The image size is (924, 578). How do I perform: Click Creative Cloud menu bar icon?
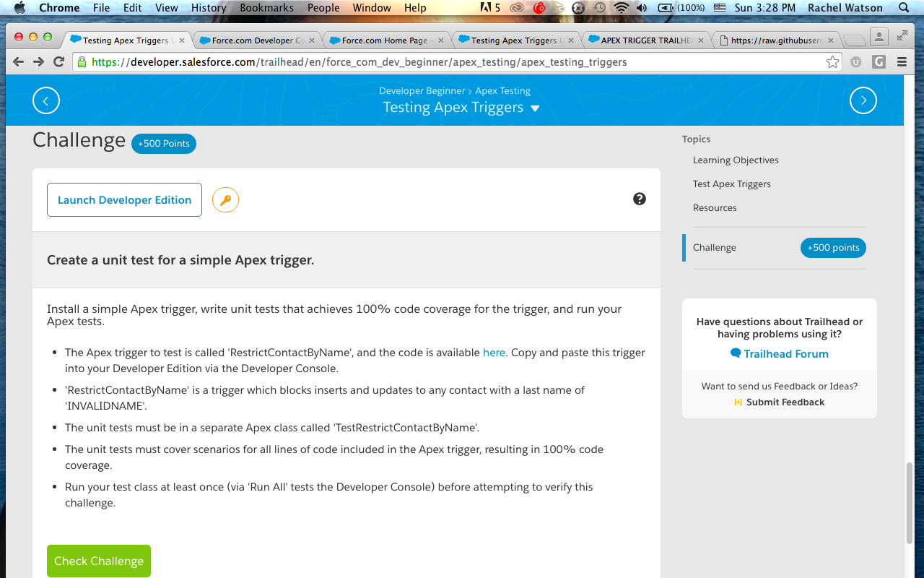(517, 8)
